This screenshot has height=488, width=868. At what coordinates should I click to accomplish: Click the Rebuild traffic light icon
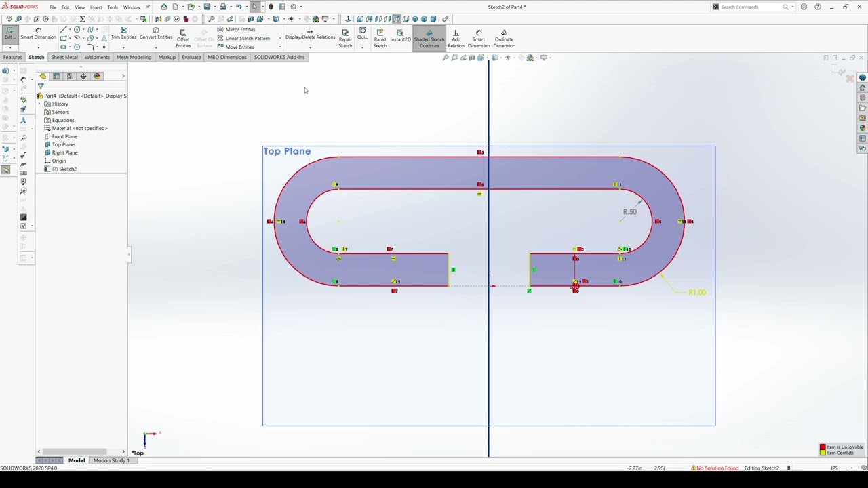point(271,7)
